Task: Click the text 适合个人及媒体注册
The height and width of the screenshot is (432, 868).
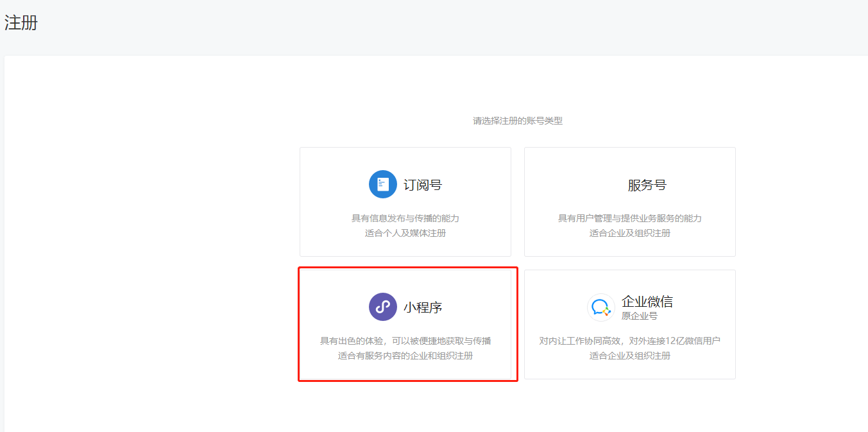Action: tap(405, 233)
